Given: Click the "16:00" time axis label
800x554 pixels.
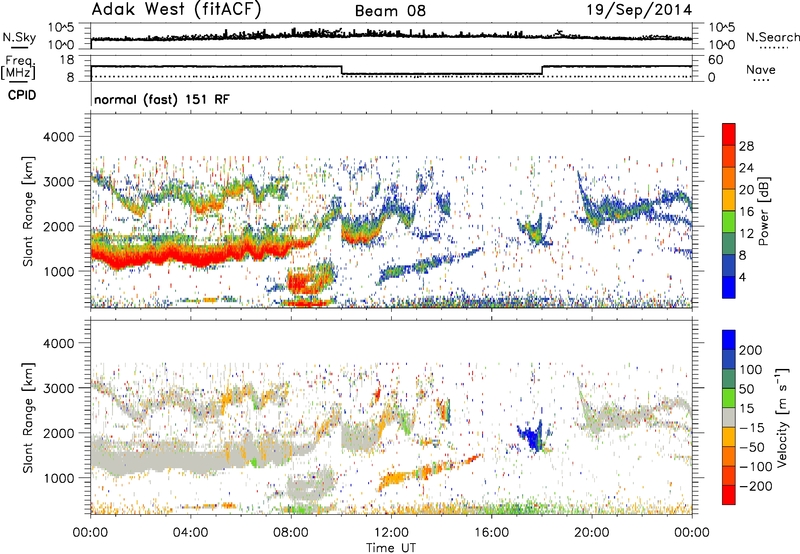Looking at the screenshot, I should coord(491,533).
